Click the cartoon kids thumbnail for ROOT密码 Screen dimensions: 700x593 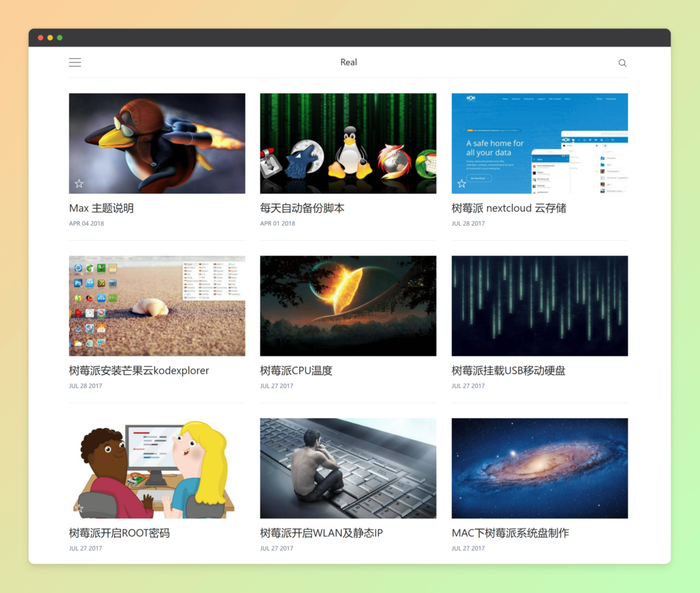(x=157, y=468)
